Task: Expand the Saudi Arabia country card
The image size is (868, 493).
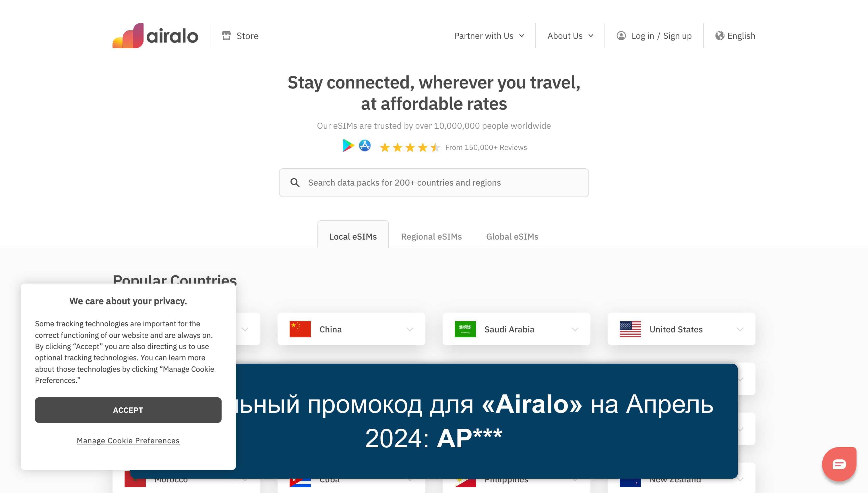Action: (575, 330)
